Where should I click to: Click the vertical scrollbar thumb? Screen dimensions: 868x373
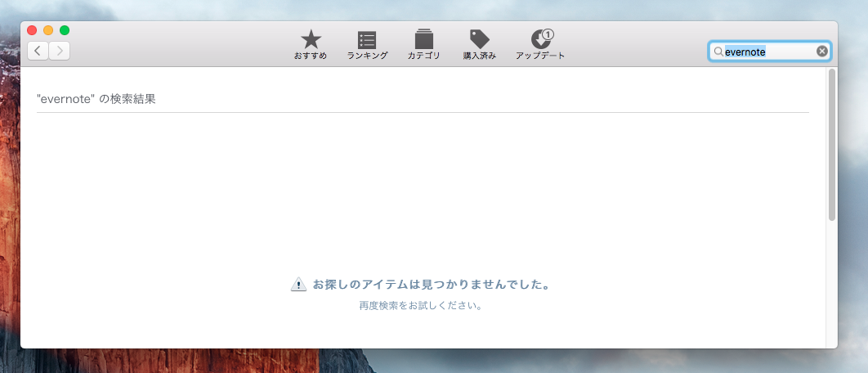[832, 146]
